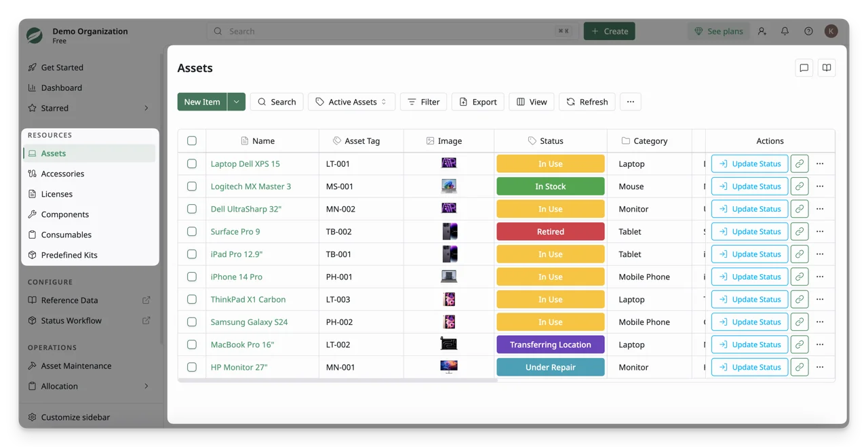Open toolbar overflow more options button
This screenshot has width=868, height=447.
(x=631, y=102)
